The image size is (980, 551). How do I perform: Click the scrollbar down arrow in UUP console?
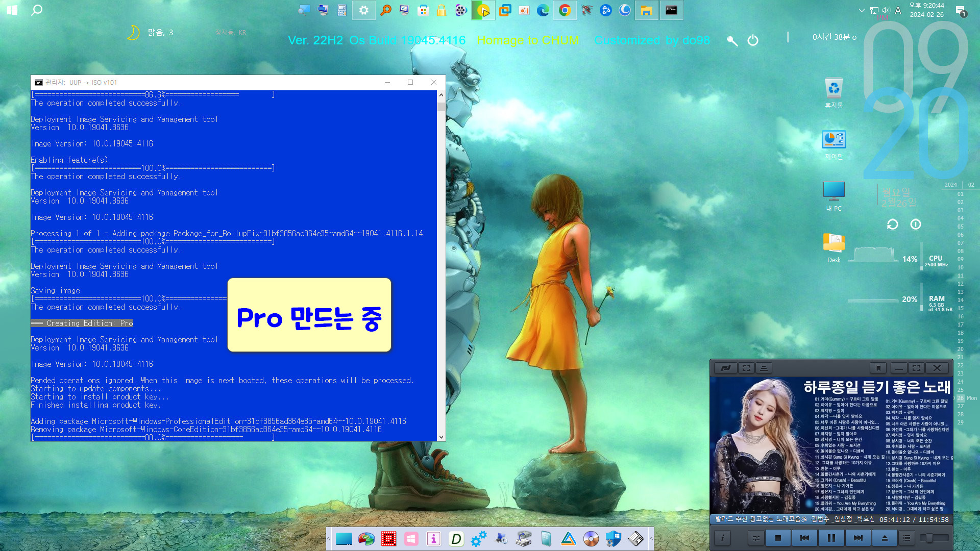441,437
